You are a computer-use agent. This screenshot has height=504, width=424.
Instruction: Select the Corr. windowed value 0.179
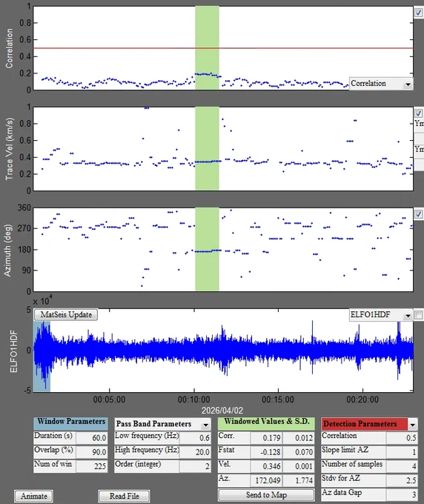point(266,438)
